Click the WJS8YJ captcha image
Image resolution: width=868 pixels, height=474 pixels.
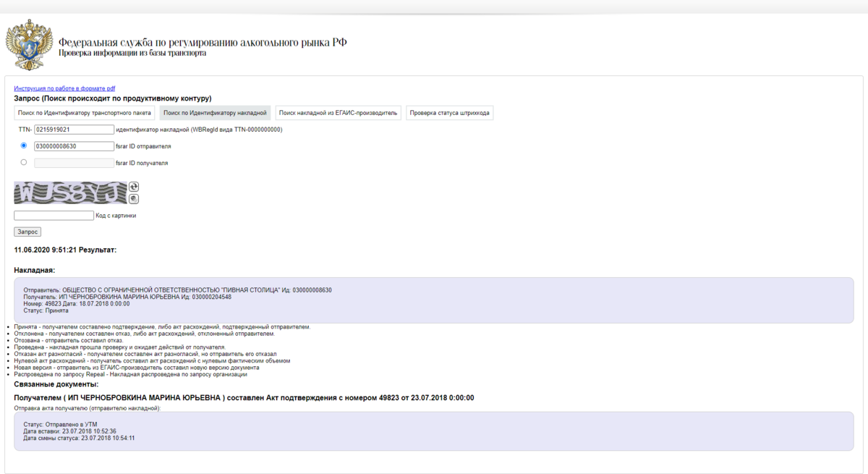click(x=70, y=192)
